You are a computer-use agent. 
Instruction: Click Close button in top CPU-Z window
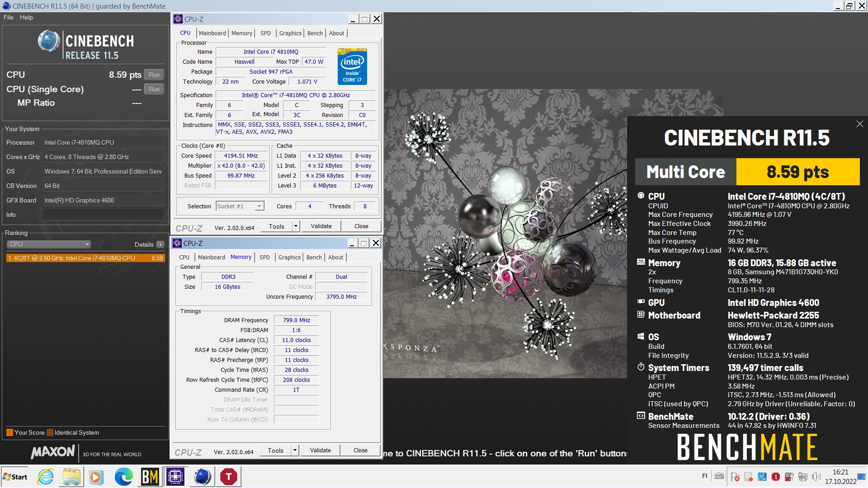pyautogui.click(x=361, y=226)
